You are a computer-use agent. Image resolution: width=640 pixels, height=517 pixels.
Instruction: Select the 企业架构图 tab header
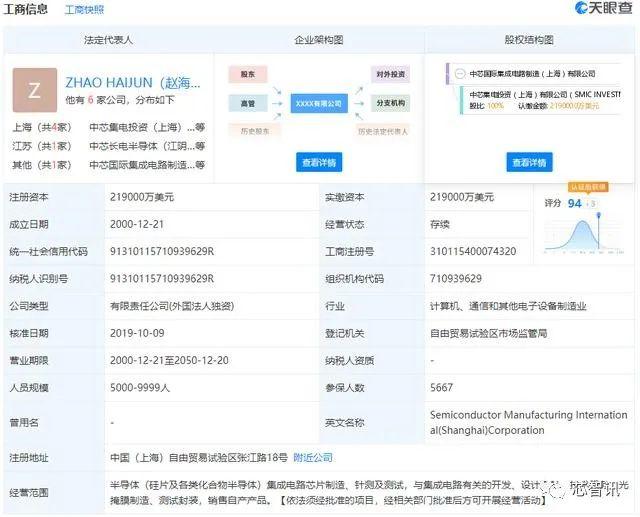pyautogui.click(x=319, y=40)
